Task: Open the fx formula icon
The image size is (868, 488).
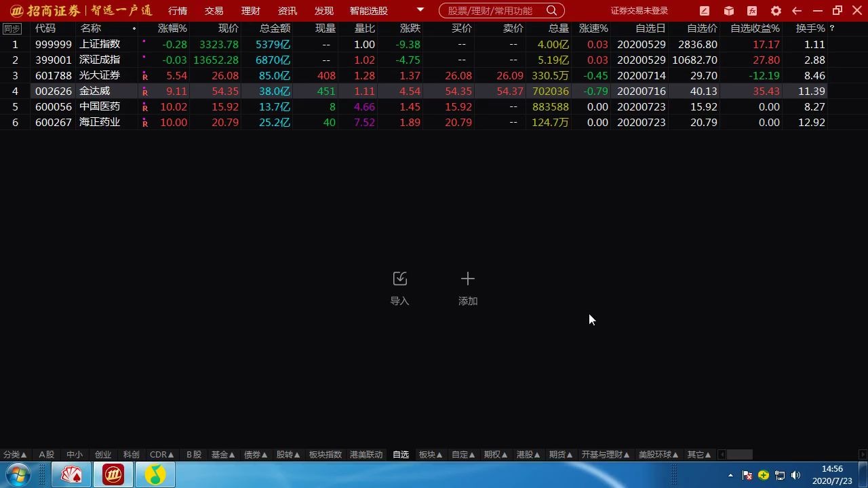Action: click(752, 11)
